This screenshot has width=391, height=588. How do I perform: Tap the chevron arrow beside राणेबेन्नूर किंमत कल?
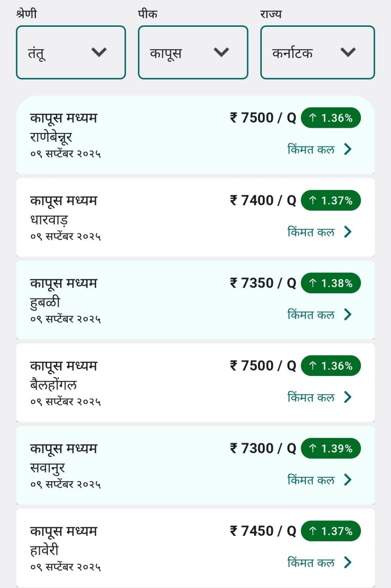[x=348, y=149]
